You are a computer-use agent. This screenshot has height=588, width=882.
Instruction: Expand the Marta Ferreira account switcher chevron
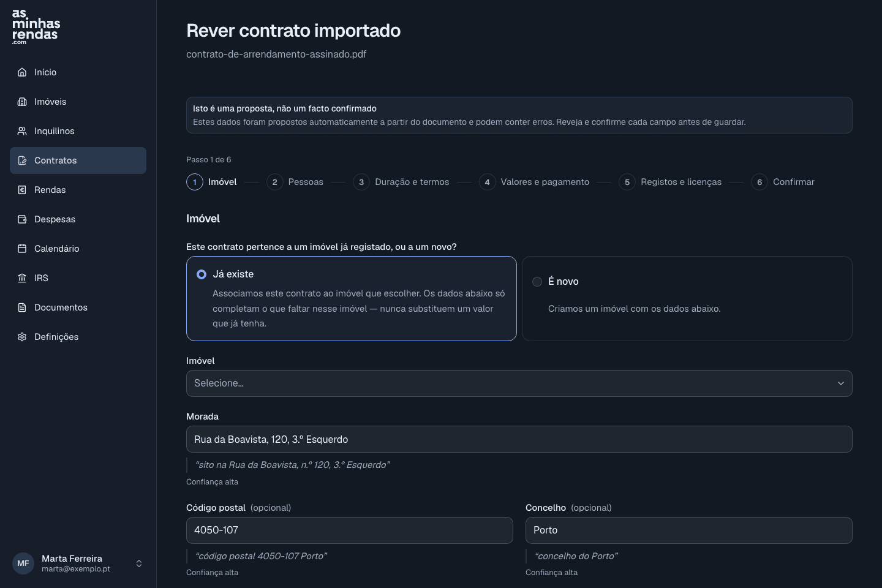139,563
